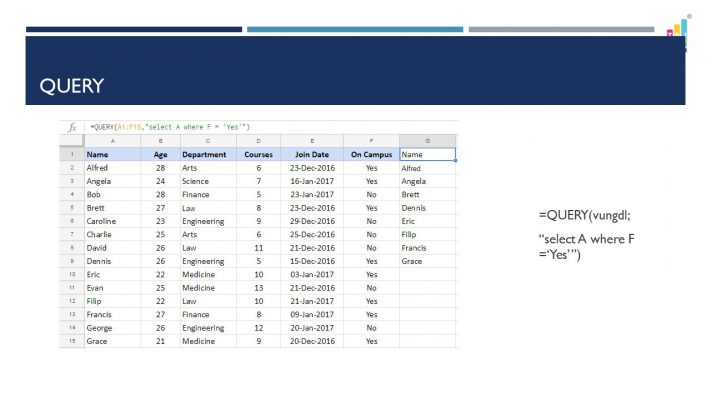Select row 1 header number
The image size is (711, 400).
72,155
